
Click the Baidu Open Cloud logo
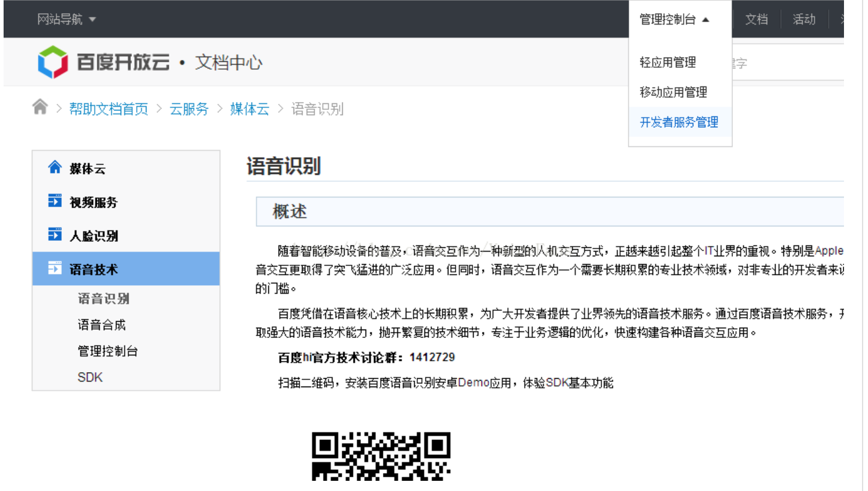click(104, 62)
